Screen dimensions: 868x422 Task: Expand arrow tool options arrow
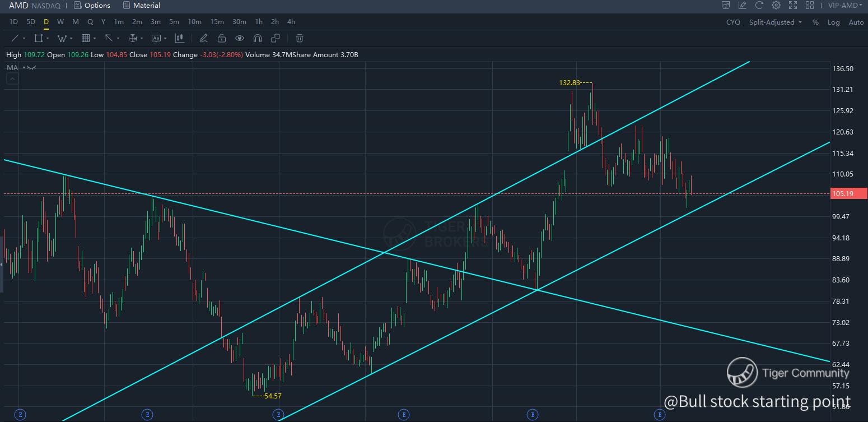(118, 39)
